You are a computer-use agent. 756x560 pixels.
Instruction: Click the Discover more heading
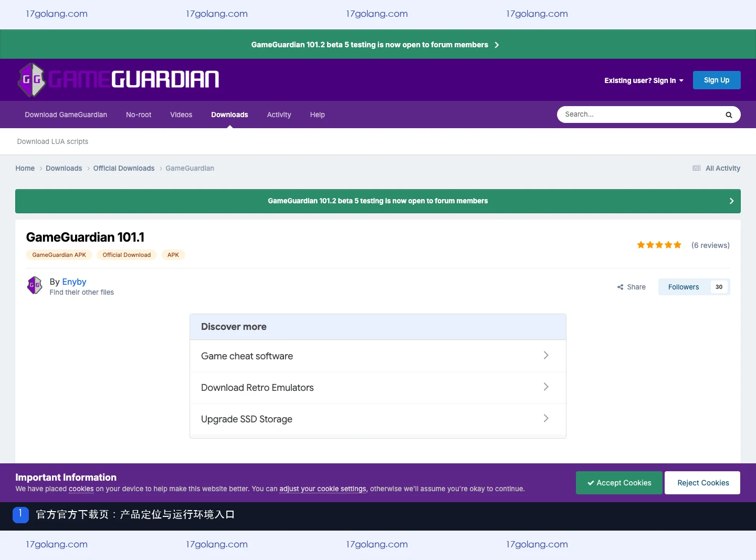[x=234, y=327]
